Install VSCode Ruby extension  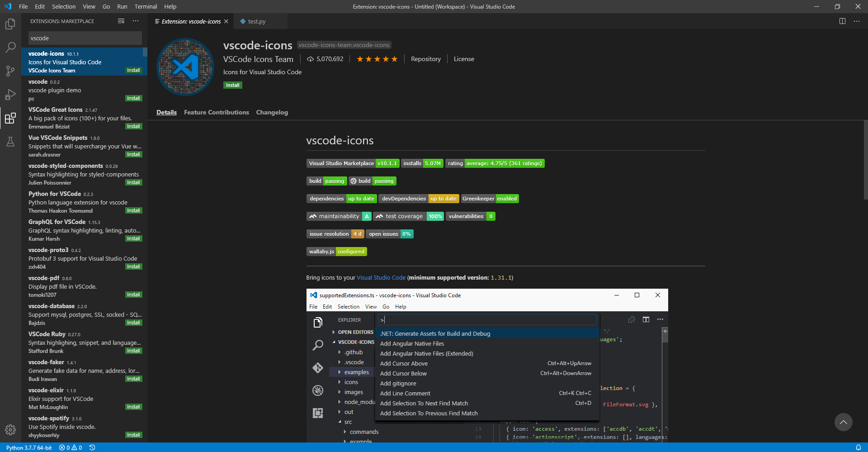[x=133, y=351]
